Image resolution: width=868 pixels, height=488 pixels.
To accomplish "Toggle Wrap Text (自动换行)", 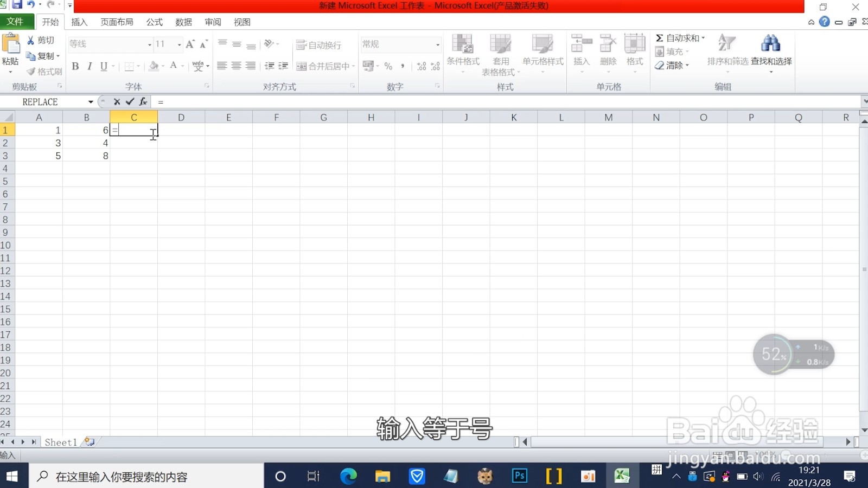I will (x=319, y=45).
